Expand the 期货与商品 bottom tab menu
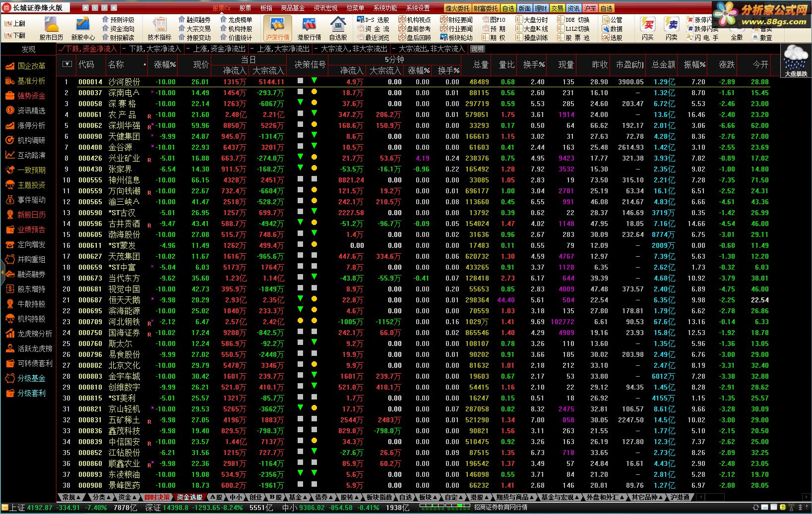The image size is (812, 514). pos(515,497)
